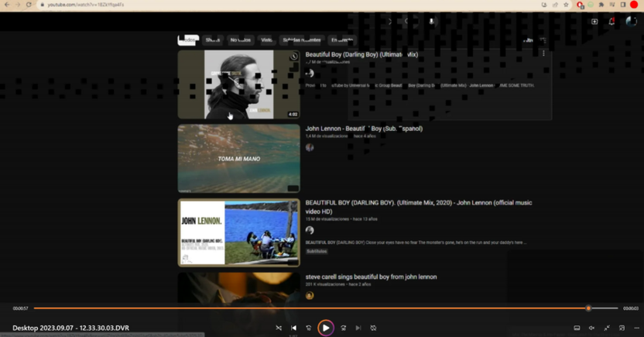Select the No vistos filter chip
Image resolution: width=644 pixels, height=337 pixels.
240,40
